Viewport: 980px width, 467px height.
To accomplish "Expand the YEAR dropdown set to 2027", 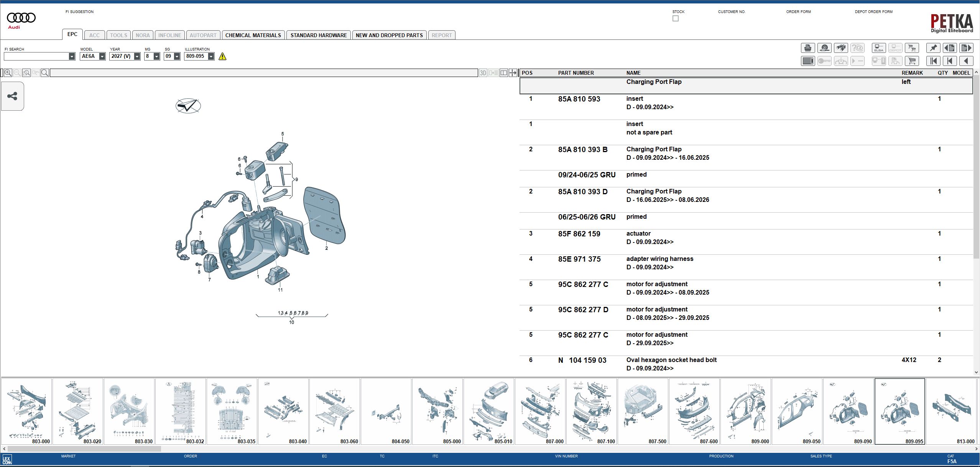I will coord(137,56).
